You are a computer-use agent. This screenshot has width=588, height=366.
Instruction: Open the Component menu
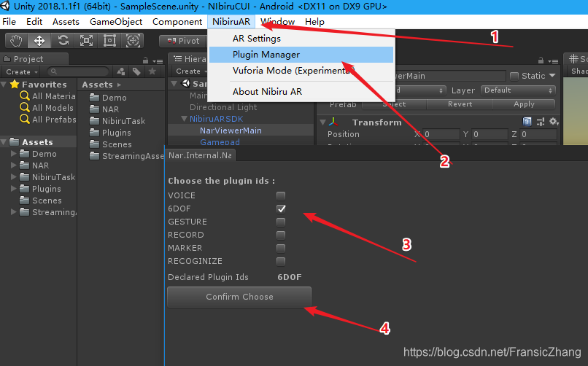177,22
